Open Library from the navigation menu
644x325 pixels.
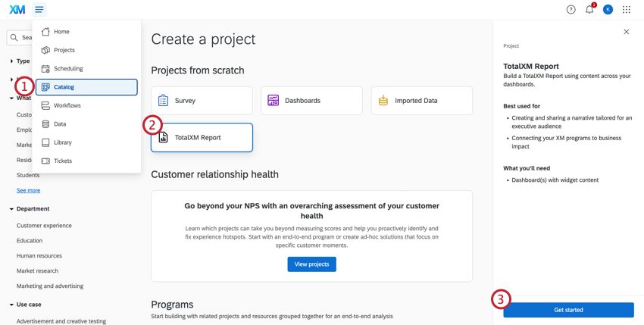pos(62,142)
